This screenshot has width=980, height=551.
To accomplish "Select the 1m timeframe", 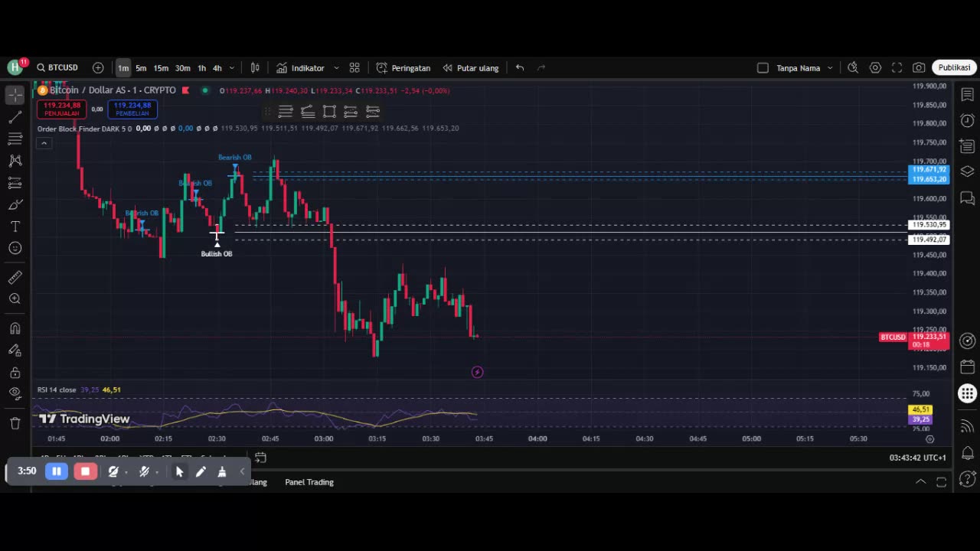I will click(123, 68).
